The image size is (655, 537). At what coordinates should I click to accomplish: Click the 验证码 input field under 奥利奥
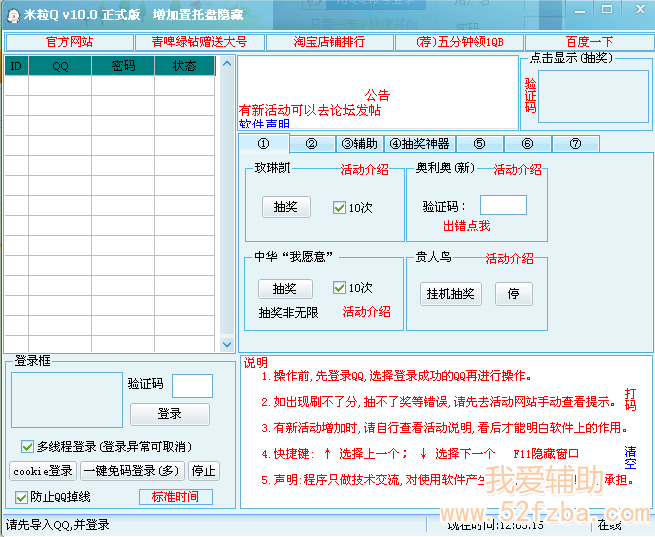(x=503, y=205)
